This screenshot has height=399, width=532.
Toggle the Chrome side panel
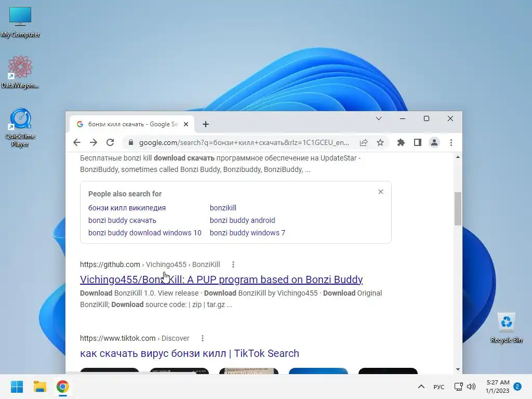click(418, 142)
